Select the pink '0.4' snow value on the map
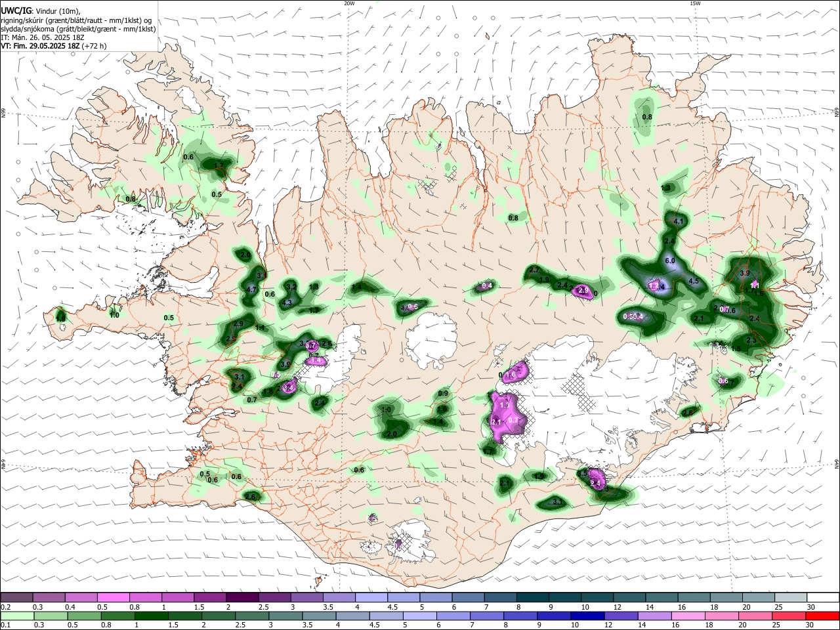This screenshot has width=840, height=630. 487,286
